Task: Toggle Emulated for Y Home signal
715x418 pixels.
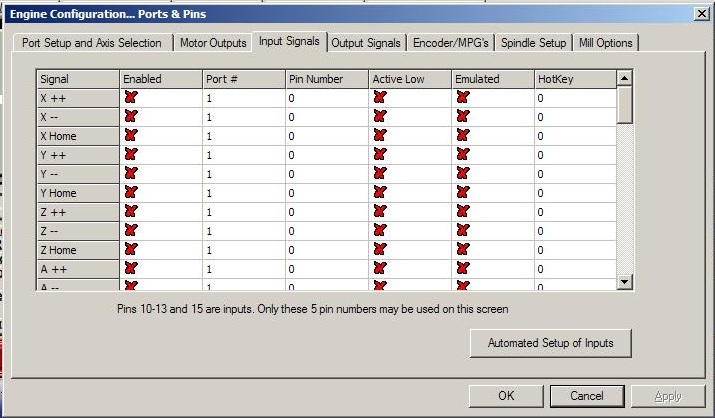Action: point(462,193)
